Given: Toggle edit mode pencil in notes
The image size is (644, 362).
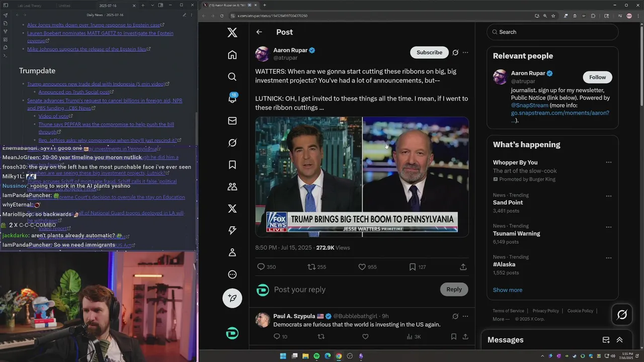Looking at the screenshot, I should (x=184, y=15).
